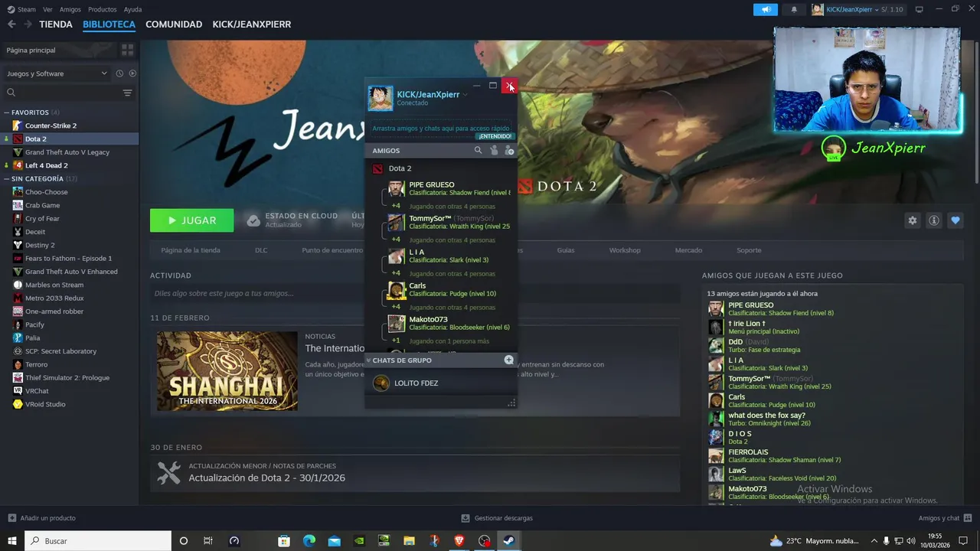
Task: Select Metro 2033 Redux in library
Action: pyautogui.click(x=54, y=298)
